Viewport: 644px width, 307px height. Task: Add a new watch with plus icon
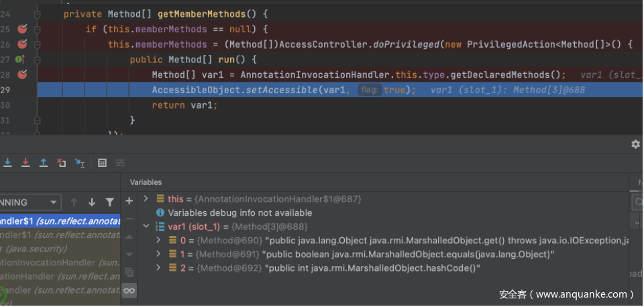click(129, 201)
